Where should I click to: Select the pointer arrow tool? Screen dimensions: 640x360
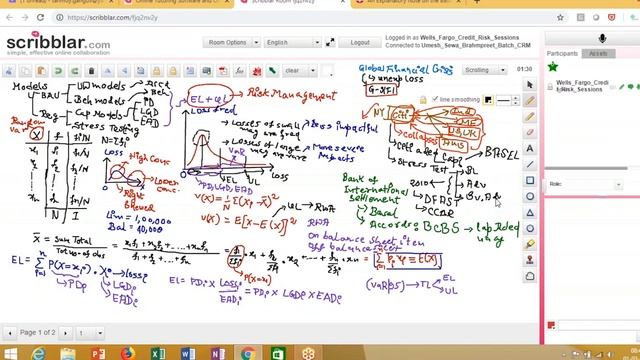(530, 84)
